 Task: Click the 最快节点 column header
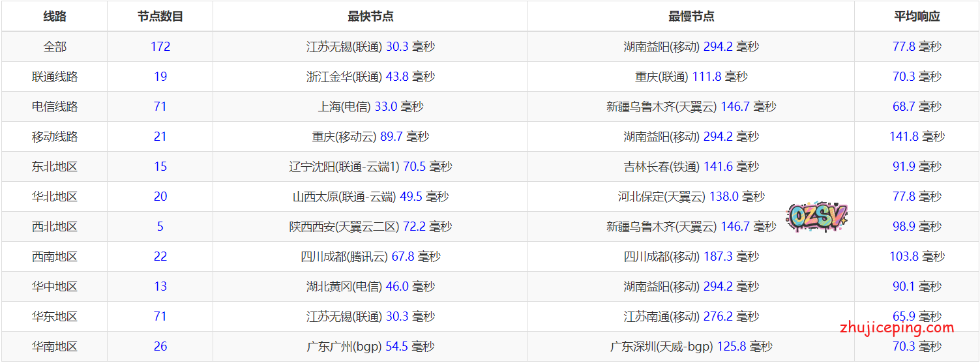[x=370, y=17]
